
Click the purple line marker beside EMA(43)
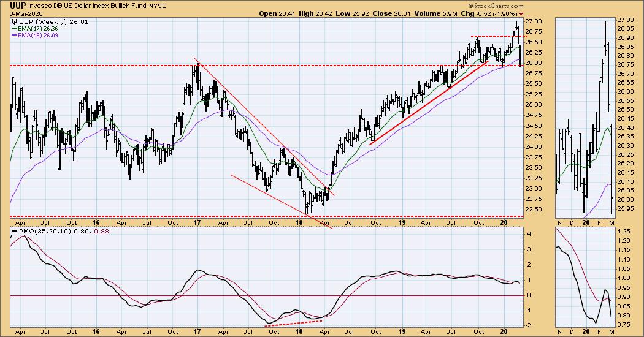coord(14,36)
